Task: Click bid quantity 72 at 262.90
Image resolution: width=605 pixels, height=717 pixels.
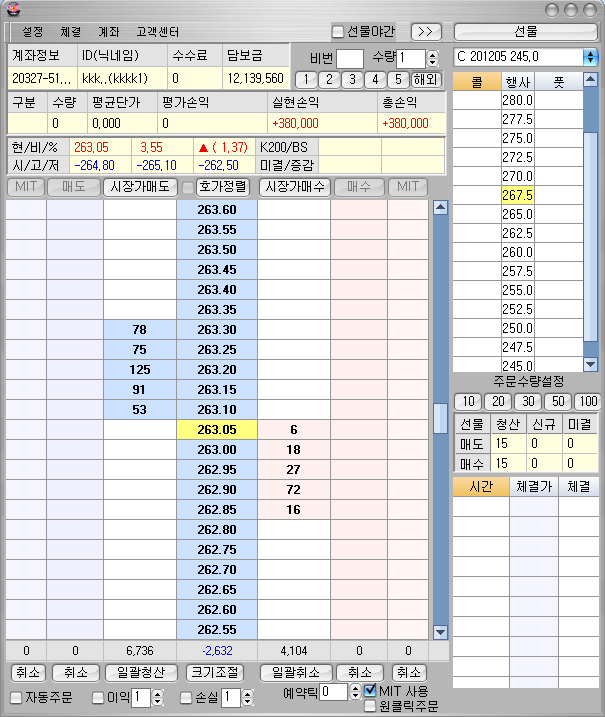Action: coord(294,489)
